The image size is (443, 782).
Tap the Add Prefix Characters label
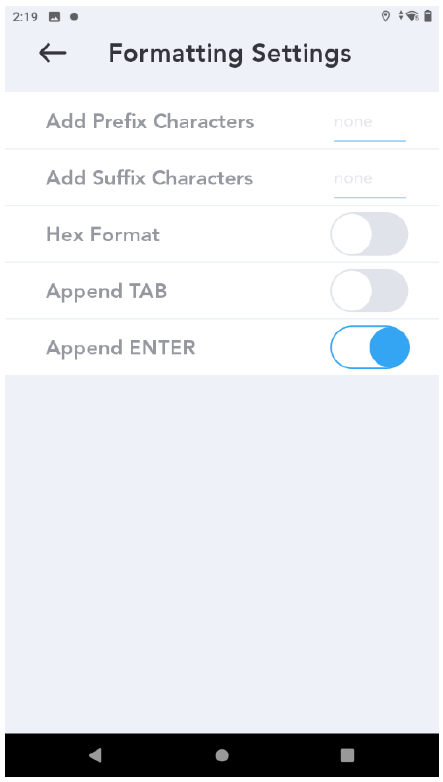(x=150, y=121)
